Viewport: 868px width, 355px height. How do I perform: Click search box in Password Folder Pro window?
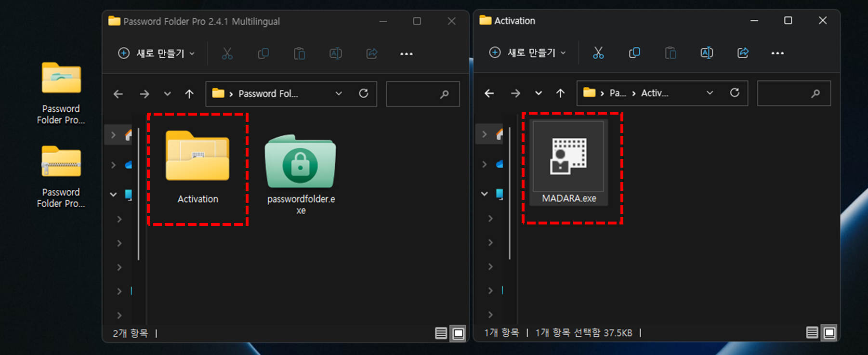pos(422,94)
